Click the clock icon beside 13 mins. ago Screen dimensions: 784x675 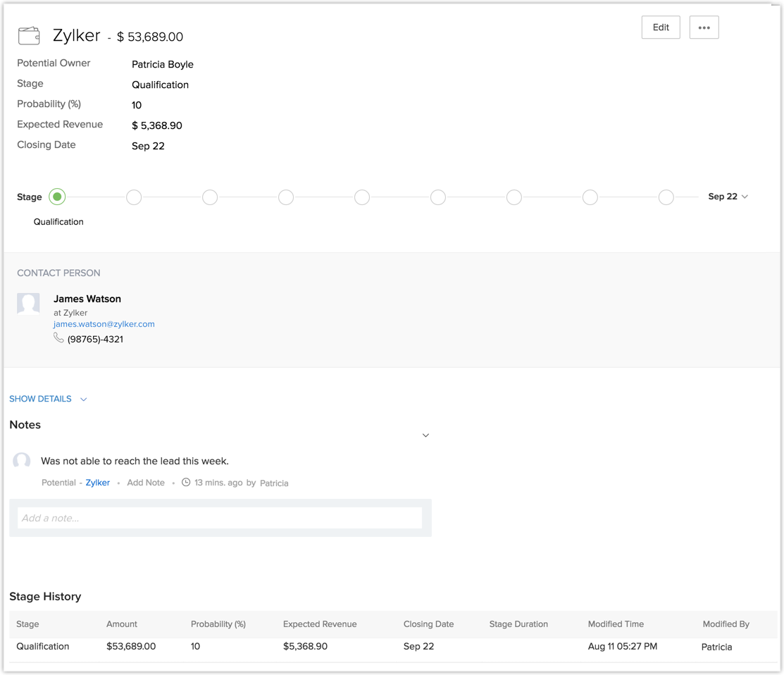(186, 483)
